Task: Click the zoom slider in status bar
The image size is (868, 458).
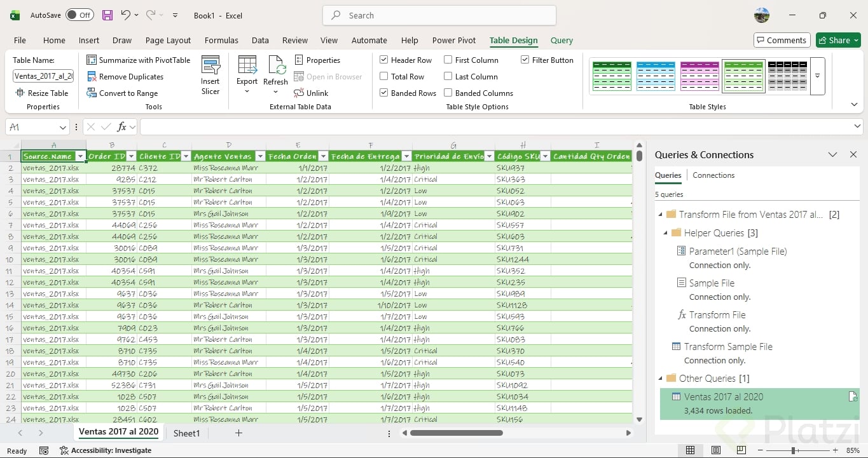Action: pyautogui.click(x=794, y=450)
